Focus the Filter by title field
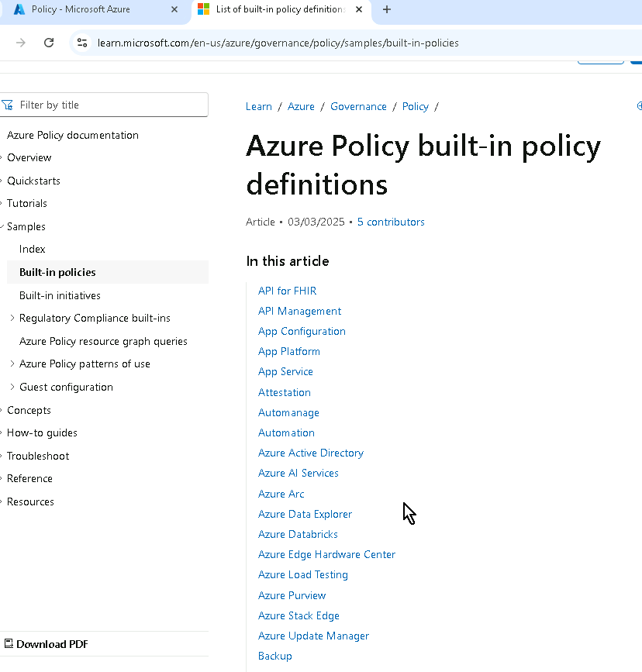Image resolution: width=642 pixels, height=672 pixels. pos(104,105)
